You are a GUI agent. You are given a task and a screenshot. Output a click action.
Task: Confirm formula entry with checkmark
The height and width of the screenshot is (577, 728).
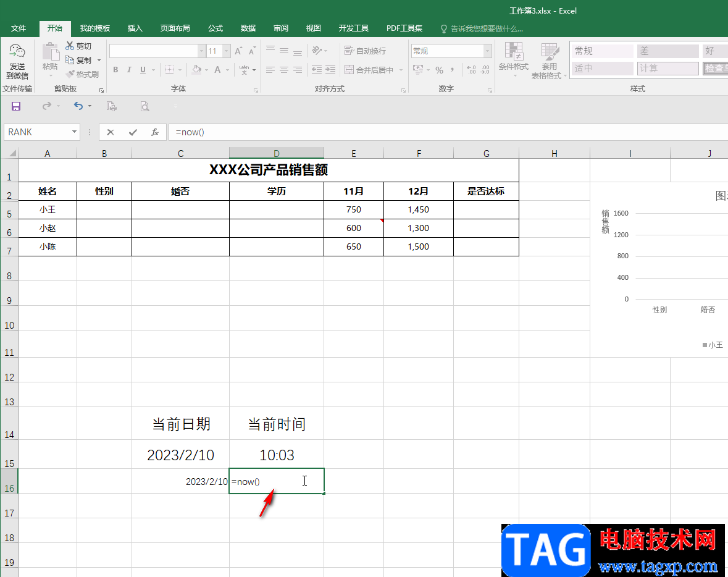click(x=133, y=132)
